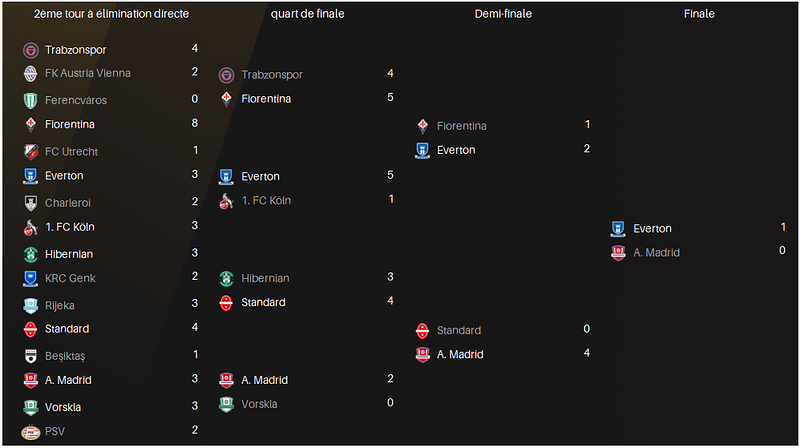The image size is (800, 448).
Task: Open Hibernian team name in quart de finale
Action: click(265, 278)
